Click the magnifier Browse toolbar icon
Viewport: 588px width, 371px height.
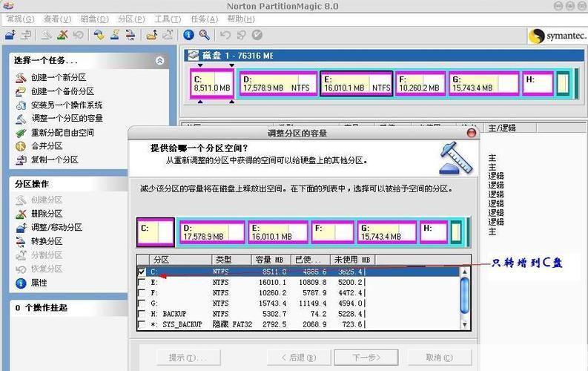click(205, 35)
